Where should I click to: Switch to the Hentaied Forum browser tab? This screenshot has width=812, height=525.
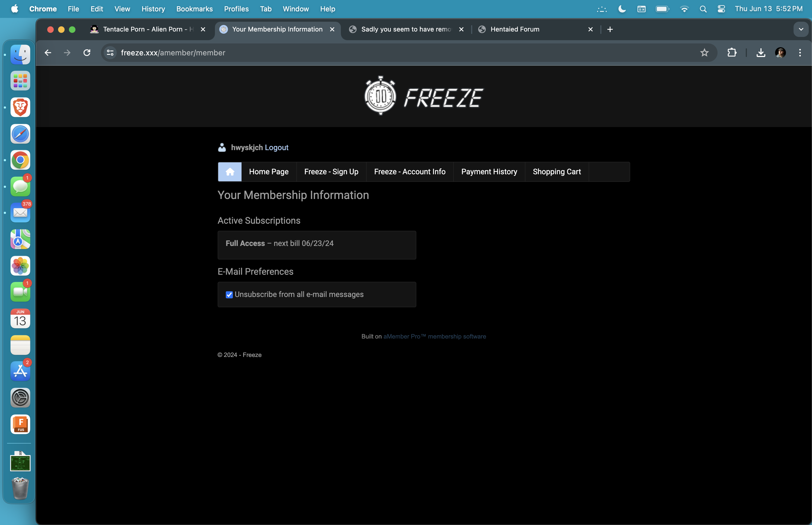(515, 30)
